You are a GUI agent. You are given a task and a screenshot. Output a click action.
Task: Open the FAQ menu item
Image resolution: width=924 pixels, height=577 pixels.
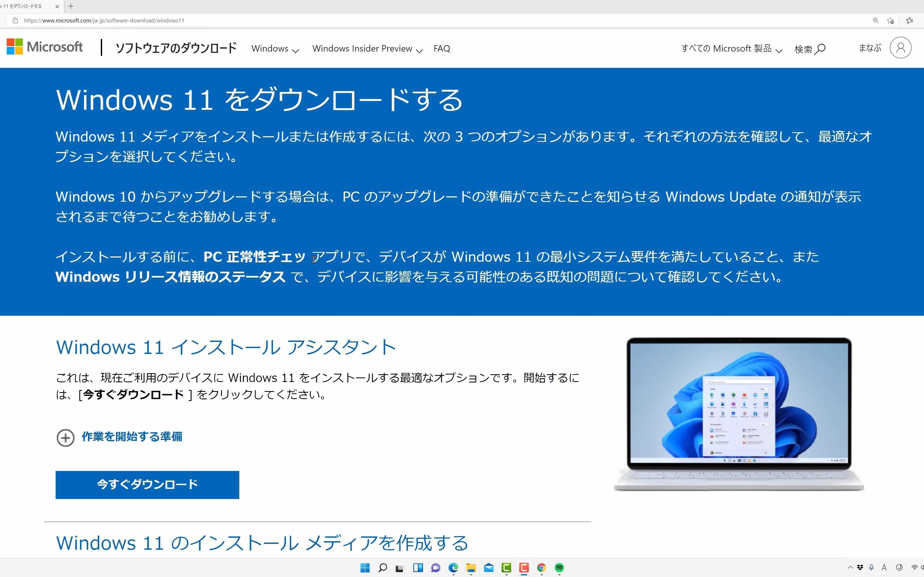[x=441, y=48]
